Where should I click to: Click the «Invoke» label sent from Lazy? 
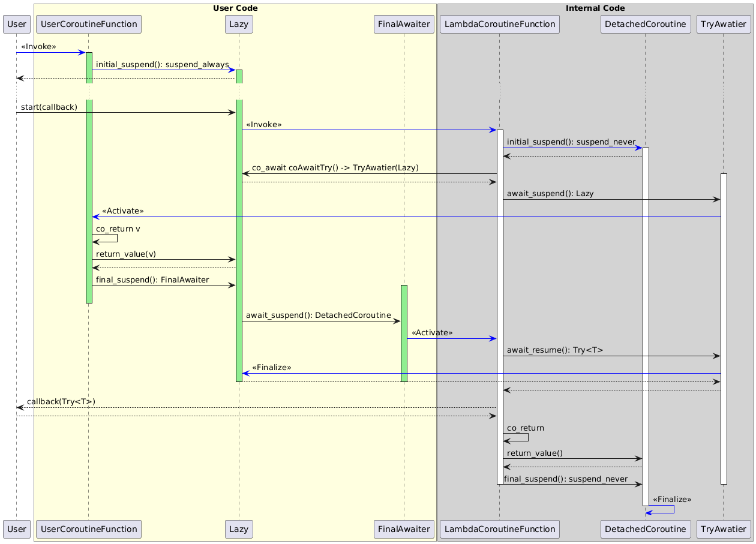pos(264,124)
